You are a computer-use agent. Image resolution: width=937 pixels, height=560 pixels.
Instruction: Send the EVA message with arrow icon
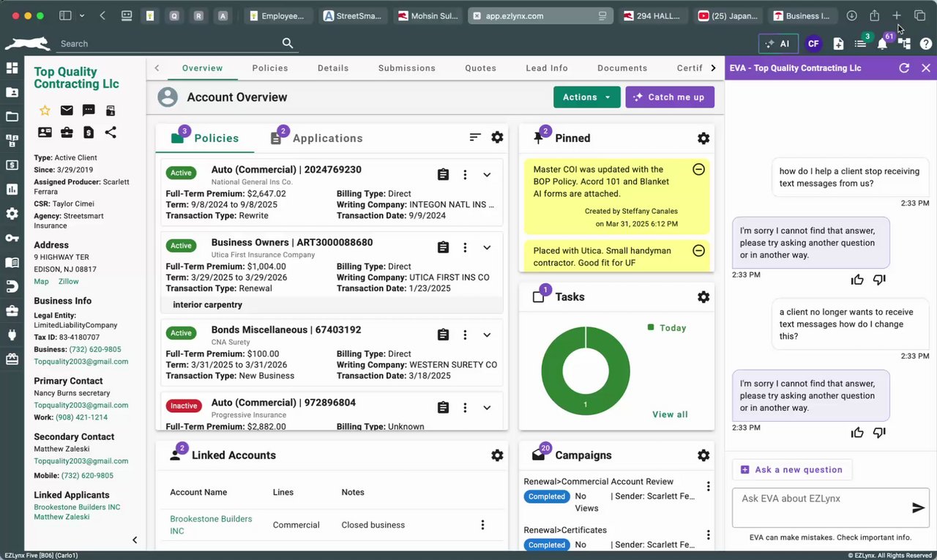tap(918, 508)
